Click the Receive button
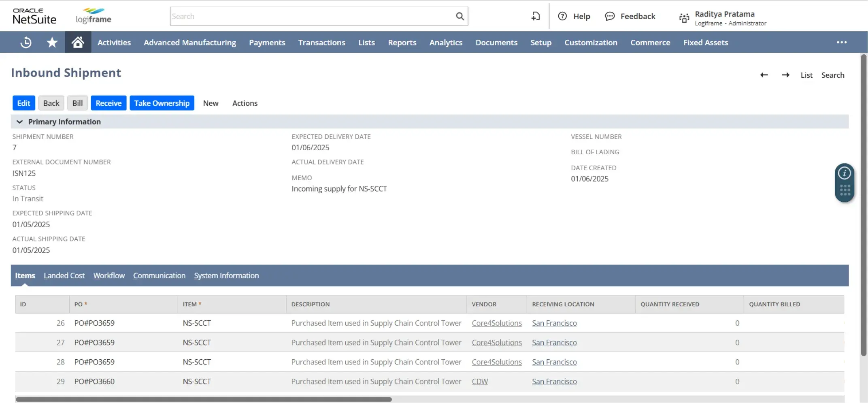 108,103
